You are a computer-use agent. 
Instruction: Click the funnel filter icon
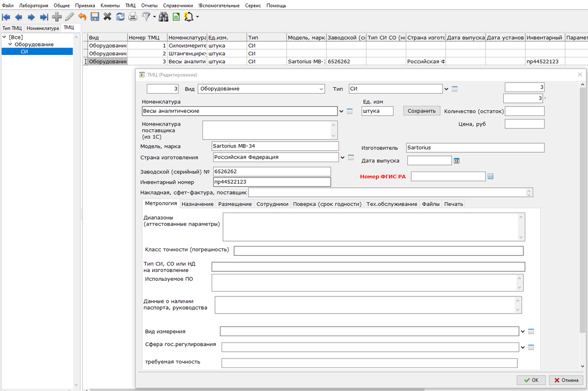(x=146, y=17)
